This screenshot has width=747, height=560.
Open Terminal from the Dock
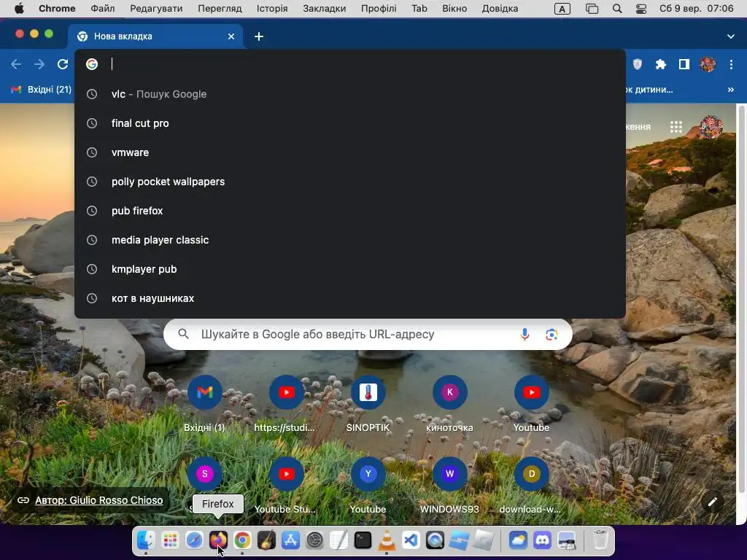click(x=363, y=540)
